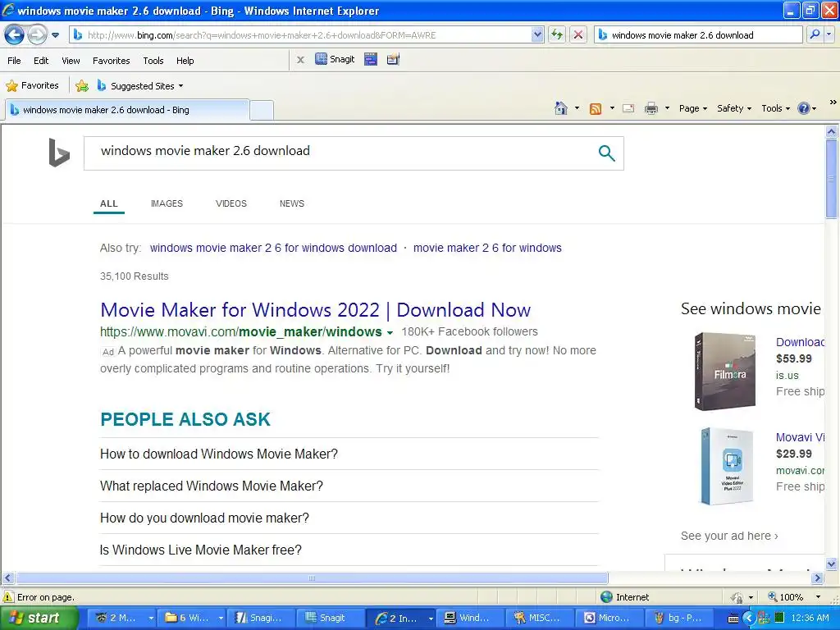The image size is (840, 630).
Task: Open the File menu
Action: tap(14, 61)
